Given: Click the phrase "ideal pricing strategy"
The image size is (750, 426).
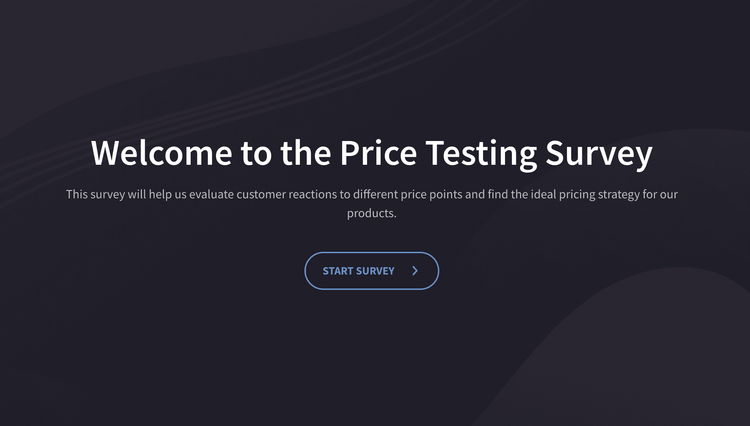Looking at the screenshot, I should [583, 194].
